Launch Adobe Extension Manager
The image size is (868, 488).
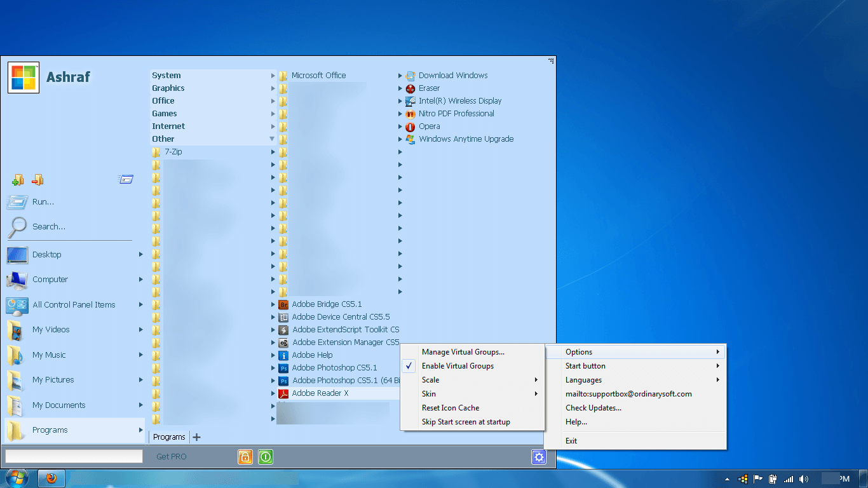[x=339, y=342]
